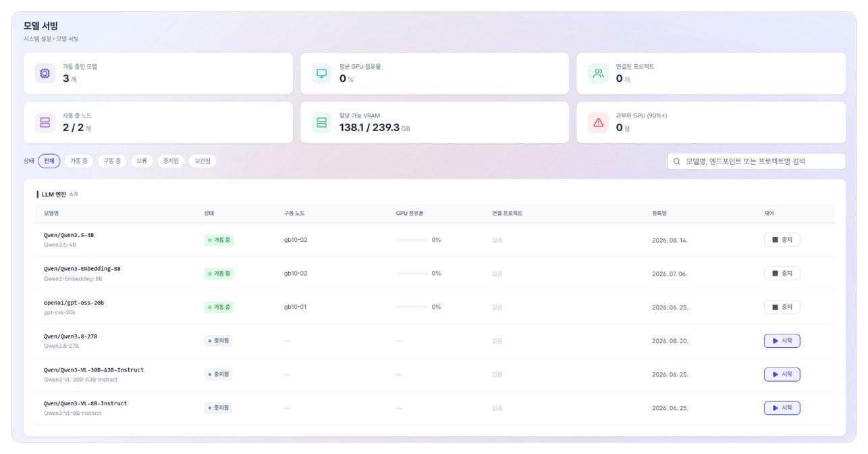Click the gb10-01 node cell
This screenshot has height=454, width=868.
(x=296, y=307)
